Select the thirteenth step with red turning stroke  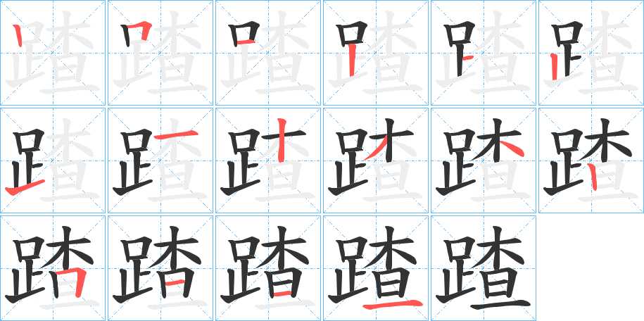pyautogui.click(x=53, y=268)
